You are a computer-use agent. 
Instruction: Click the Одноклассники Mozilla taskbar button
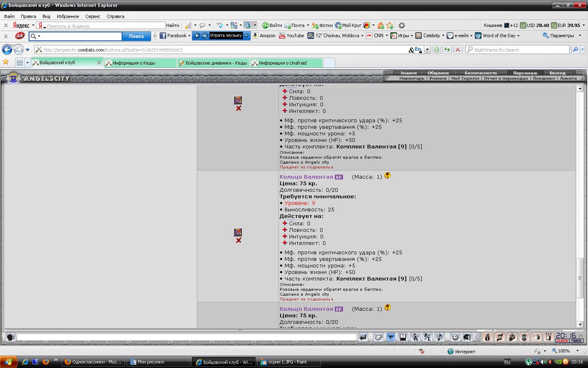tap(94, 362)
